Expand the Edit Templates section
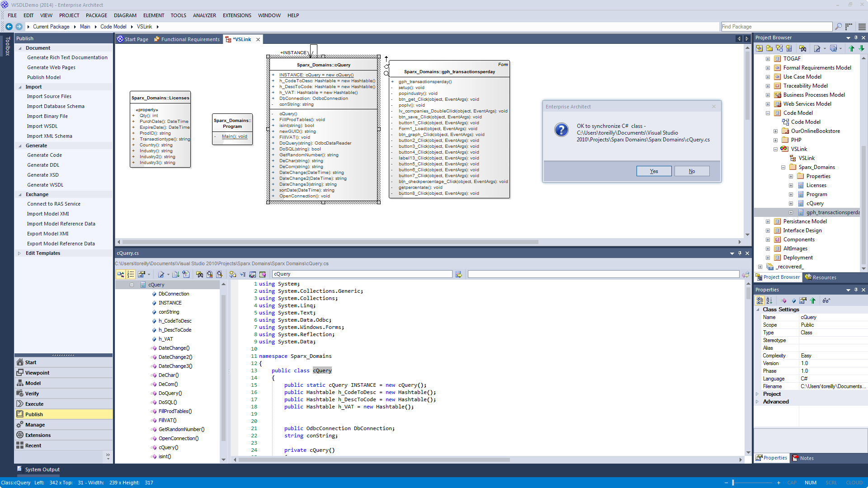Image resolution: width=868 pixels, height=488 pixels. click(19, 253)
